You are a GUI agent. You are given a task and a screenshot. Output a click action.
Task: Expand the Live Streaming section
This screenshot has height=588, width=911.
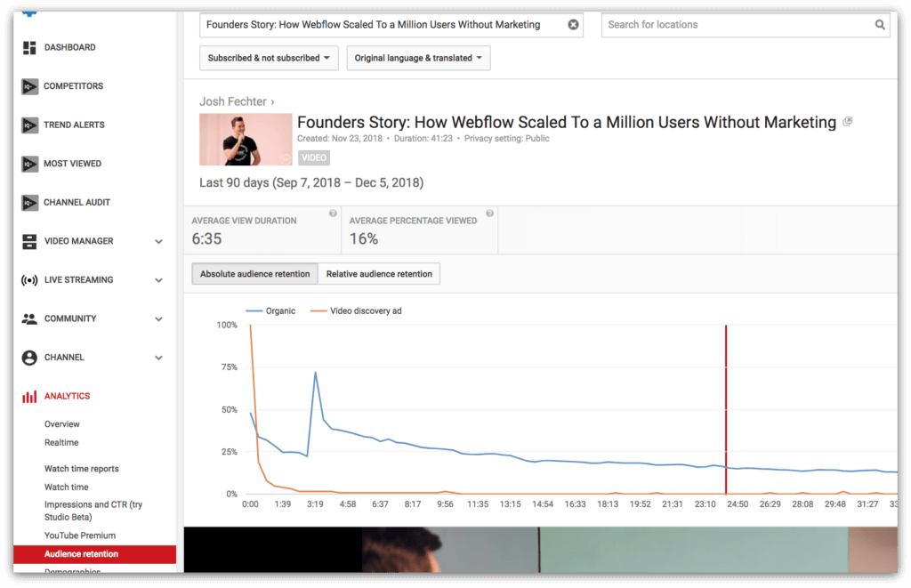(x=158, y=280)
